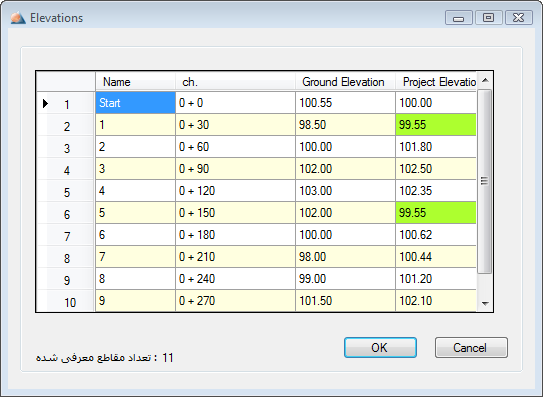Click name cell in row 5 containing 4

pyautogui.click(x=135, y=191)
